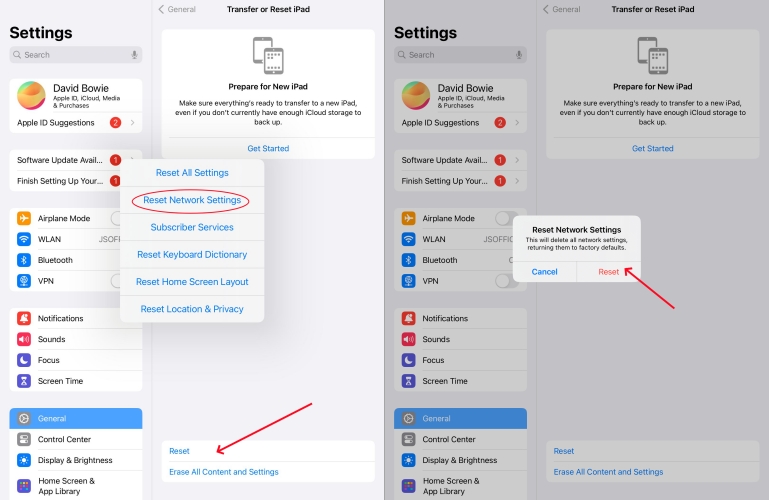
Task: Tap the Notifications bell icon in left screenshot
Action: (x=24, y=318)
